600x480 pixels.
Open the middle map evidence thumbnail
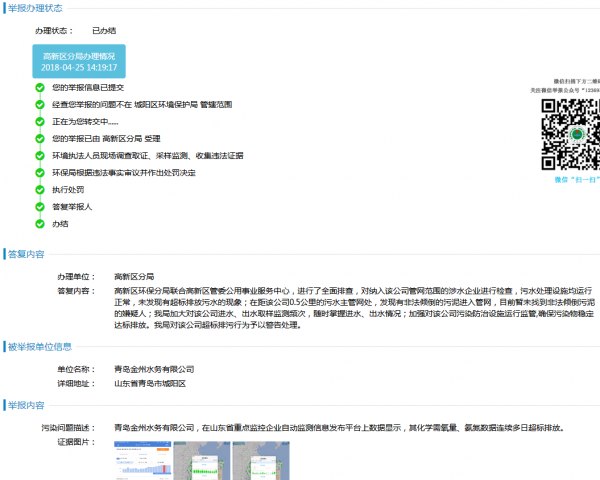(x=202, y=460)
